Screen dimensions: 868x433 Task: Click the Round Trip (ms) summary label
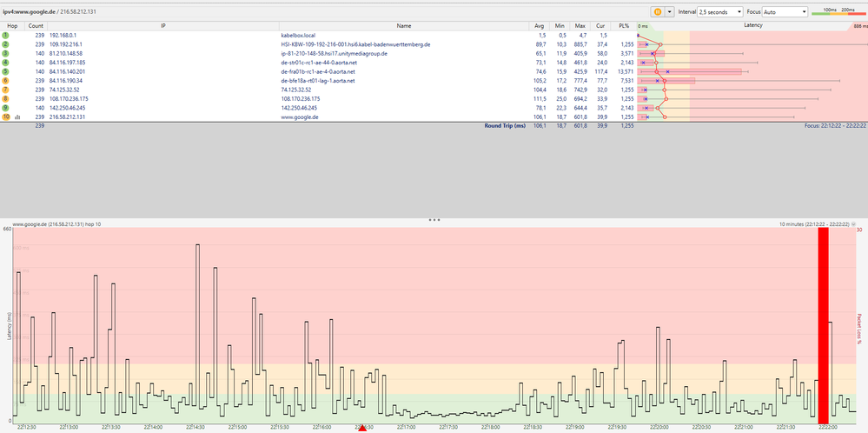pos(504,126)
